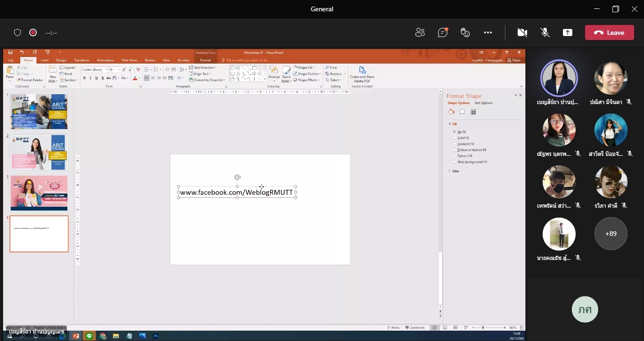644x341 pixels.
Task: Toggle underline formatting
Action: pyautogui.click(x=97, y=78)
